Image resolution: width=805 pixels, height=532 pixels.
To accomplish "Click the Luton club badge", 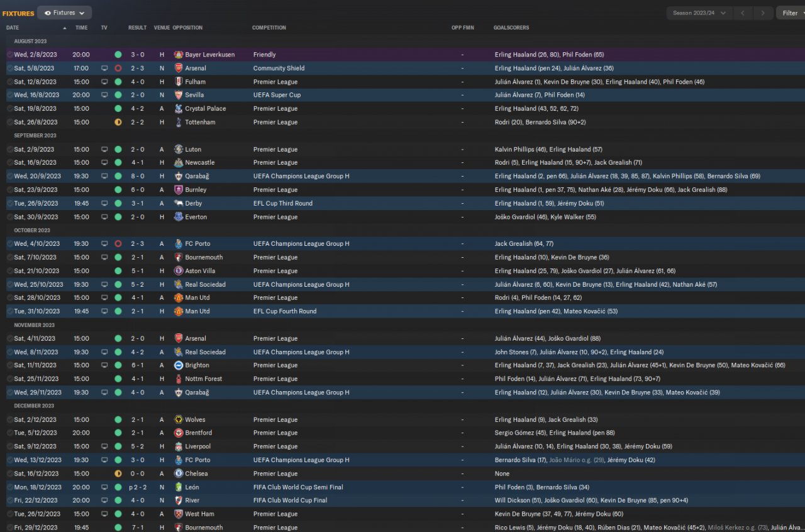I will (x=179, y=150).
